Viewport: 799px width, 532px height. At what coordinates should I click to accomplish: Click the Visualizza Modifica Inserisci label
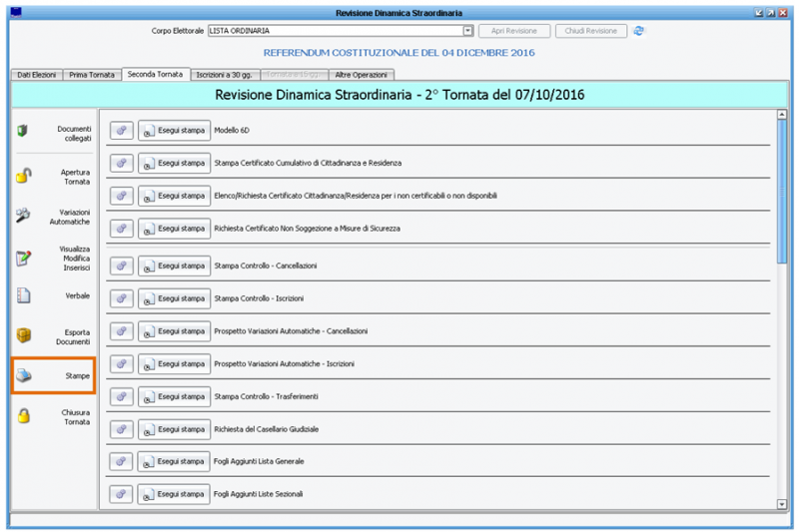click(x=75, y=259)
